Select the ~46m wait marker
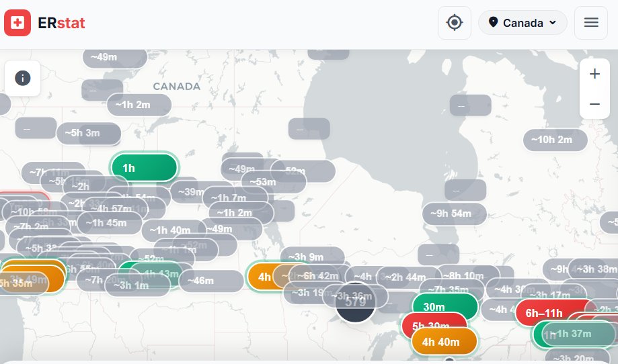 (211, 281)
